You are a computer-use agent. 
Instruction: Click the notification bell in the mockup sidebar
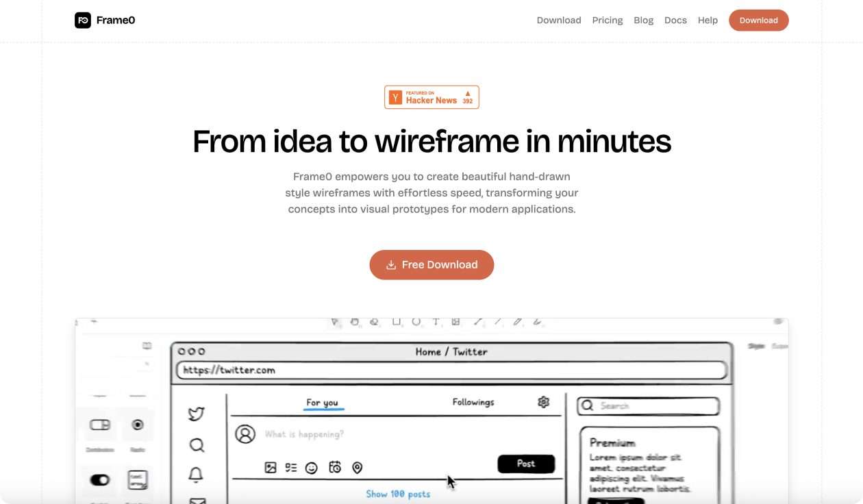pos(197,473)
